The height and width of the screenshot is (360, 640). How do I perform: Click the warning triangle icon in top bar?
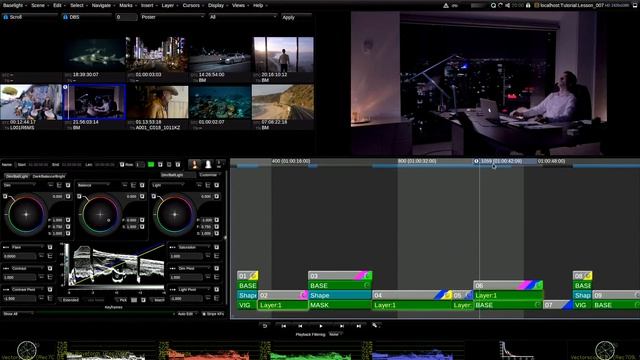pyautogui.click(x=446, y=5)
